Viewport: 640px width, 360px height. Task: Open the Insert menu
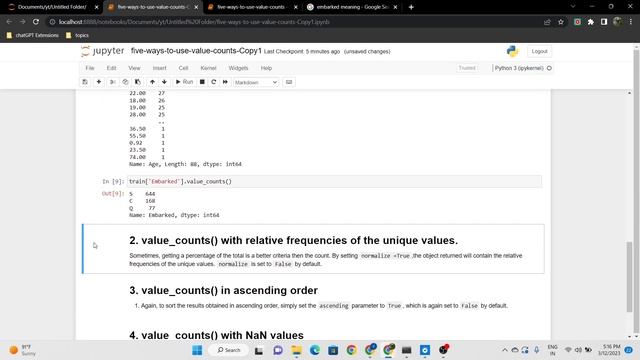(x=160, y=68)
